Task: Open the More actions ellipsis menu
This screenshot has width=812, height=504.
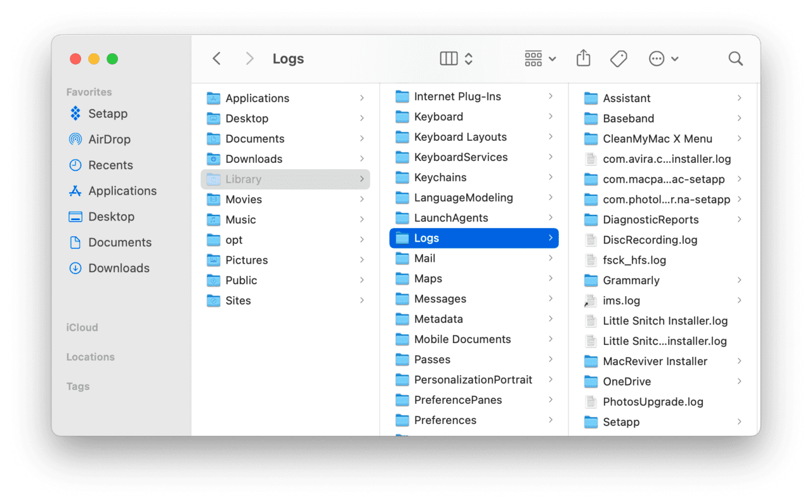Action: point(664,59)
